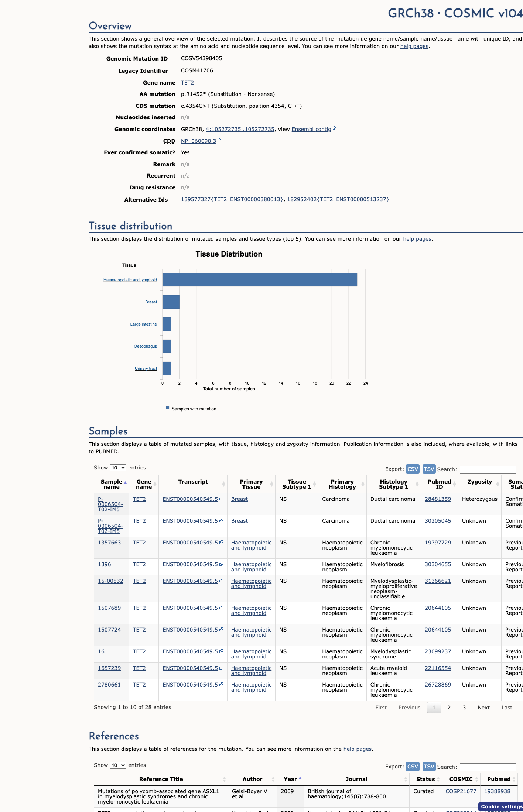Open genomic coordinates 4:105272735..105272735 link

pos(240,129)
